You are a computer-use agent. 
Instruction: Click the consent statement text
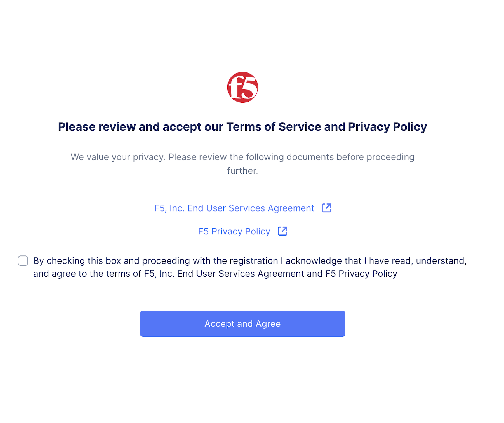coord(215,267)
